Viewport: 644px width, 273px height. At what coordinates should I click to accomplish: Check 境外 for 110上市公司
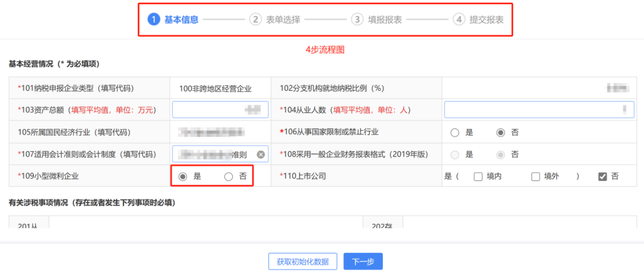535,176
